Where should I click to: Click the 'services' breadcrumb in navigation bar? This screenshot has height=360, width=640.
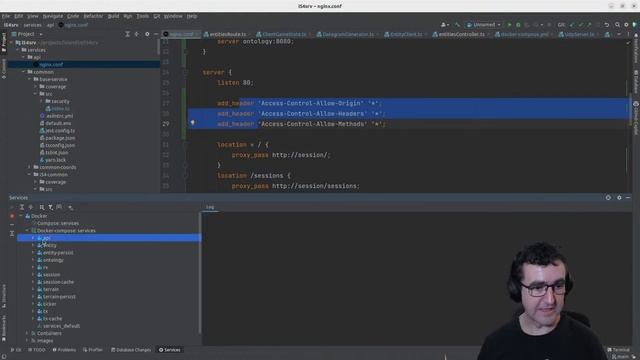(x=32, y=25)
